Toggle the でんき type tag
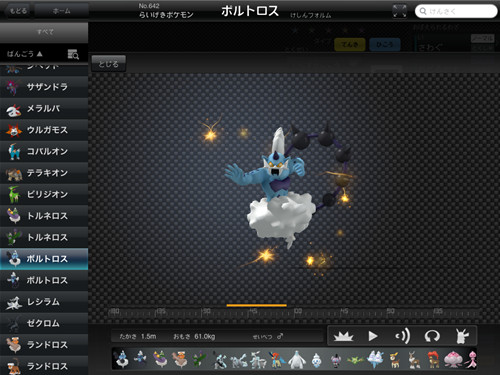Screen dimensions: 500x375 [350, 44]
